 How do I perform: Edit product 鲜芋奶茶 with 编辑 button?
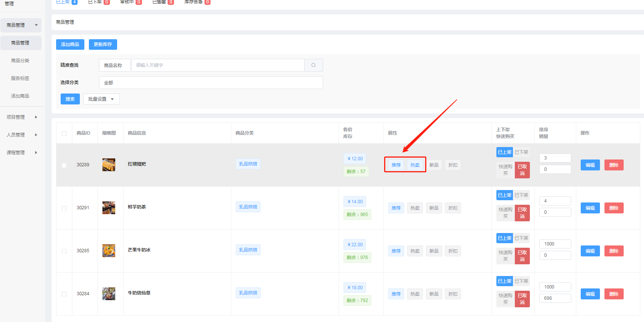[x=590, y=208]
